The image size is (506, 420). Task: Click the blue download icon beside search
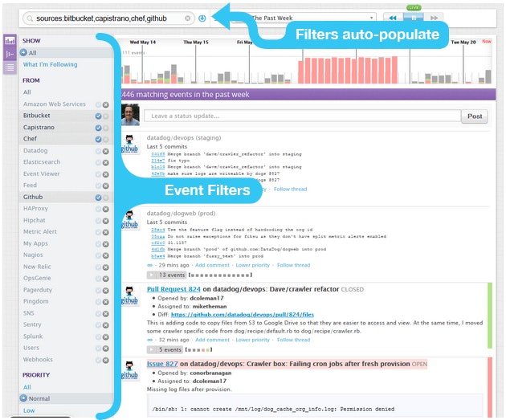(x=202, y=17)
